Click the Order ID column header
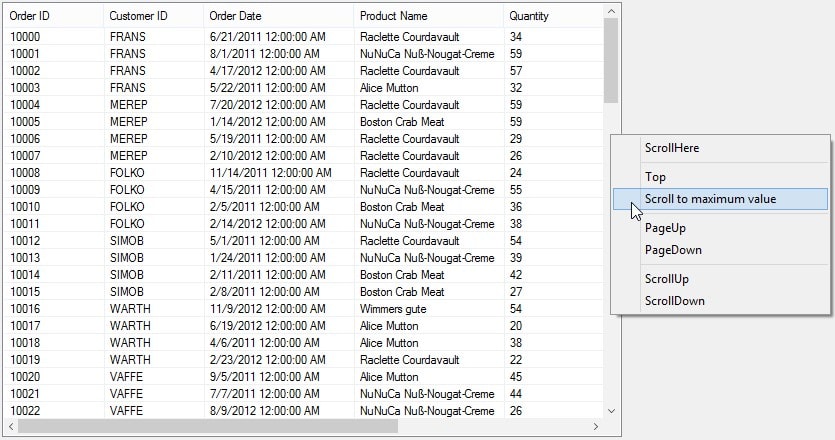 (x=54, y=16)
